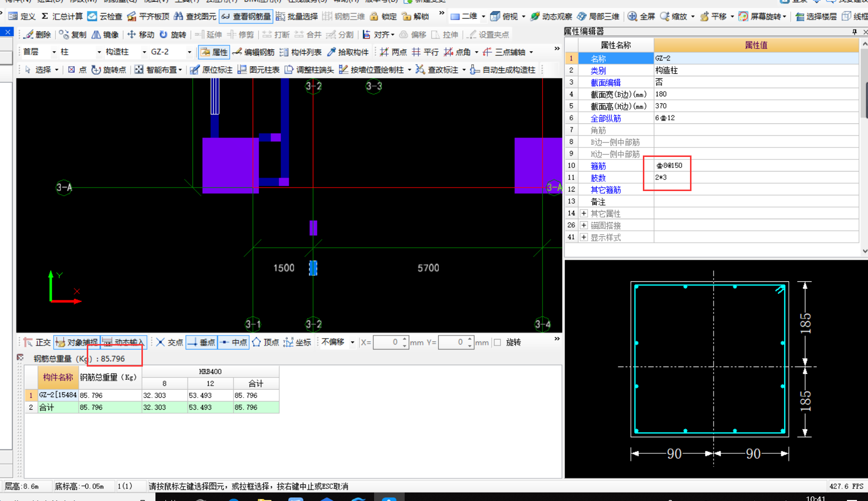Screen dimensions: 868x501
Task: Click 原位标注 in-place annotation
Action: [211, 70]
